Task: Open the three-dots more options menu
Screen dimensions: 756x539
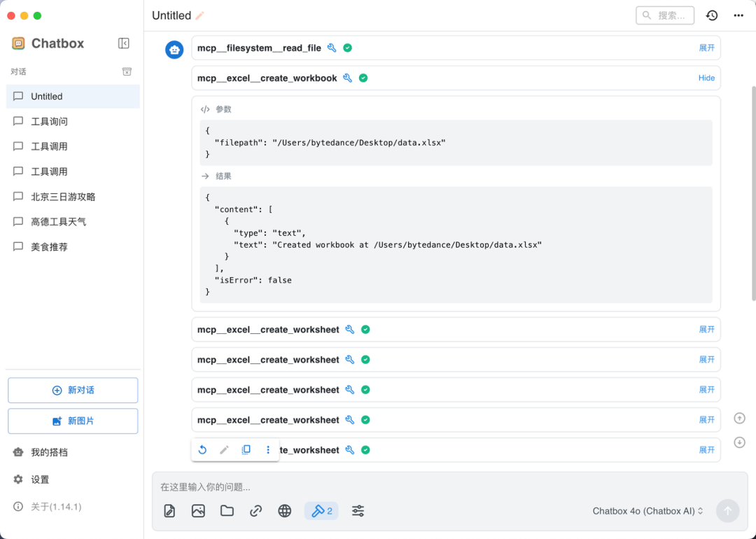Action: 738,15
